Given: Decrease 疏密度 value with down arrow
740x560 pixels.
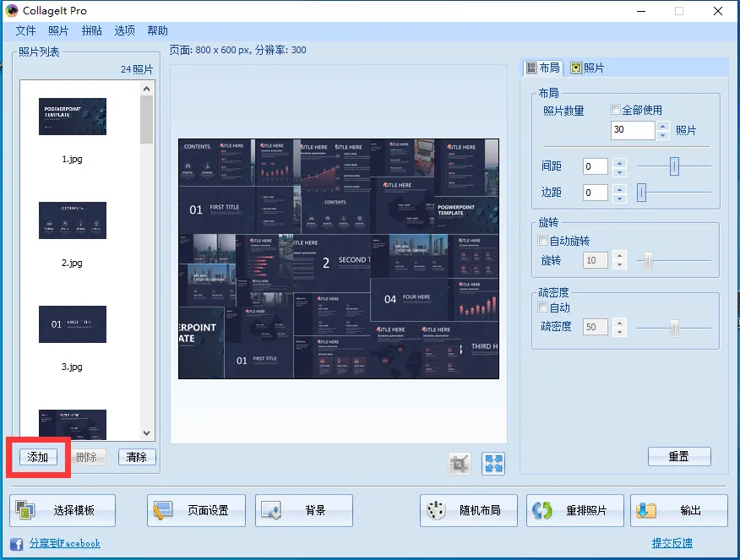Looking at the screenshot, I should pos(620,332).
